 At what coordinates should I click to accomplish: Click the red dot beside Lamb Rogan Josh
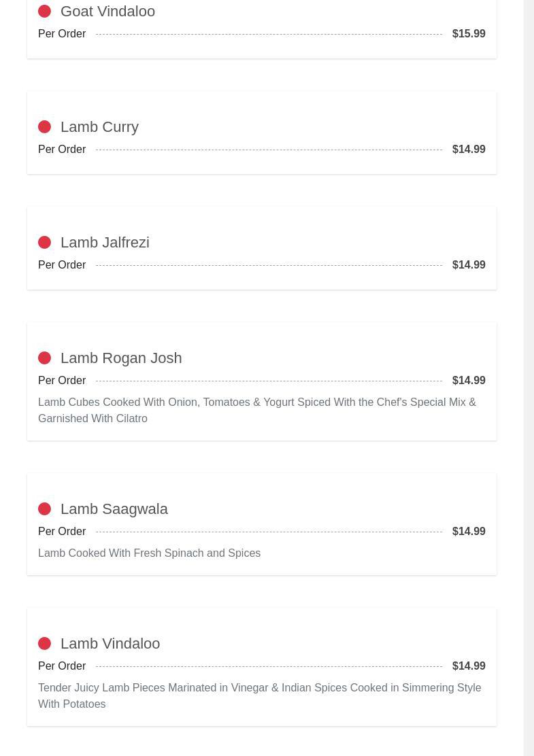click(44, 358)
